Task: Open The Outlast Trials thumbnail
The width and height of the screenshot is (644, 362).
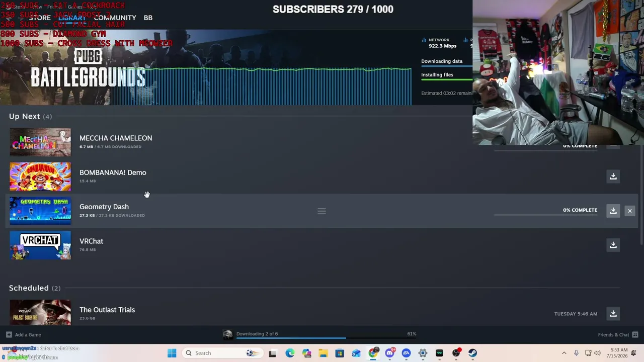Action: tap(40, 312)
